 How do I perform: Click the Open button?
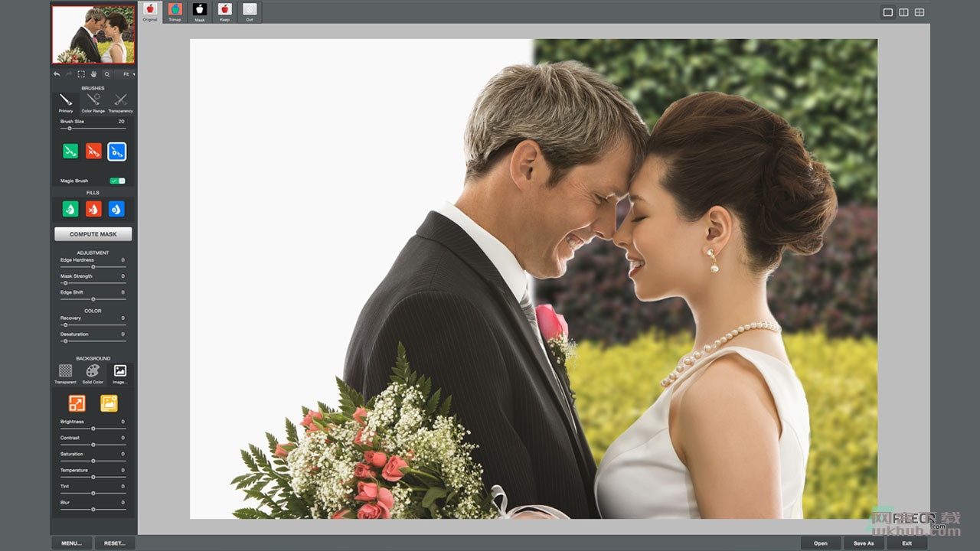(821, 543)
